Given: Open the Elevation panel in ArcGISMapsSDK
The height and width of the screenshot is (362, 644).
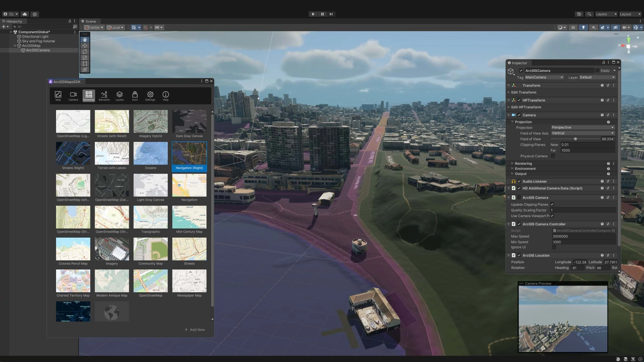Looking at the screenshot, I should tap(104, 96).
